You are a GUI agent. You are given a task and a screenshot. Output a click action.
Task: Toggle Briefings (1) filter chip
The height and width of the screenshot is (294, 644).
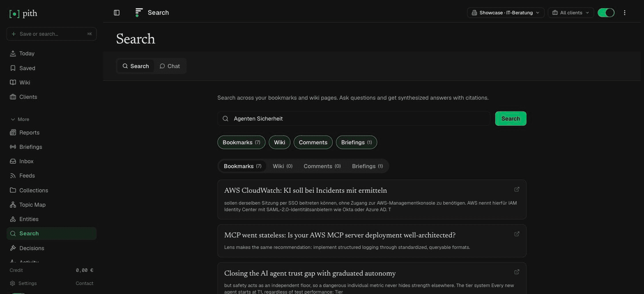click(356, 142)
